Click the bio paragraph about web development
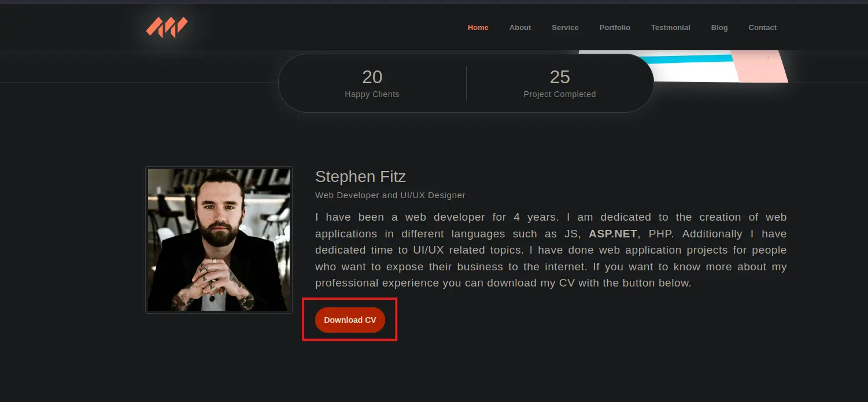 (551, 250)
